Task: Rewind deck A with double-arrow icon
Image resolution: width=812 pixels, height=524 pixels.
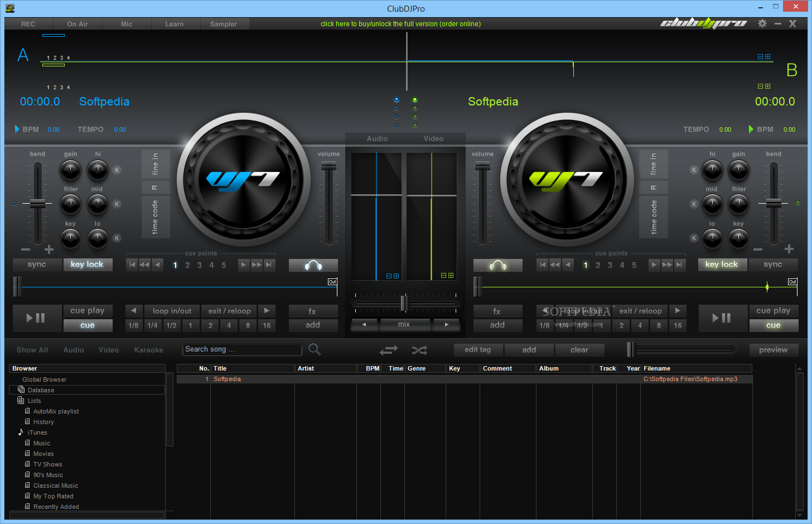Action: [144, 265]
